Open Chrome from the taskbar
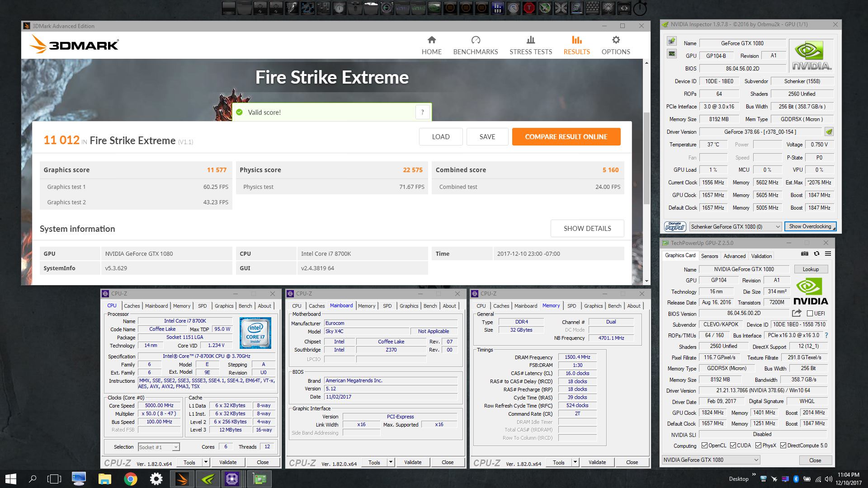 130,479
